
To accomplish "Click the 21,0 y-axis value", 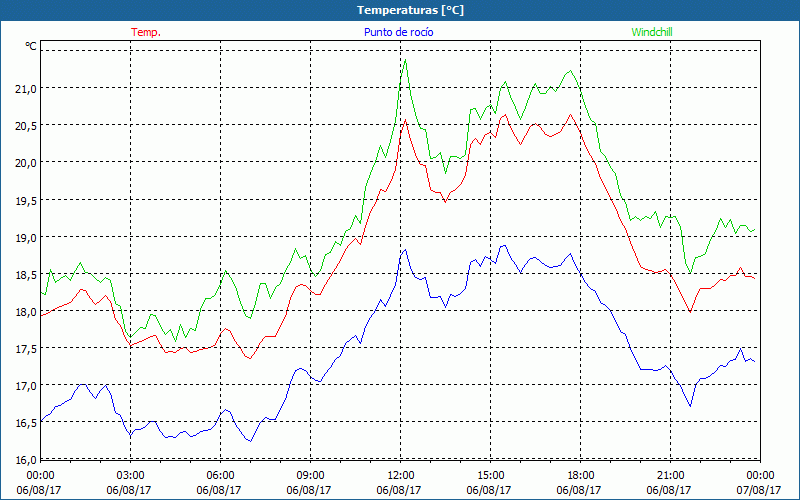I will pyautogui.click(x=26, y=89).
